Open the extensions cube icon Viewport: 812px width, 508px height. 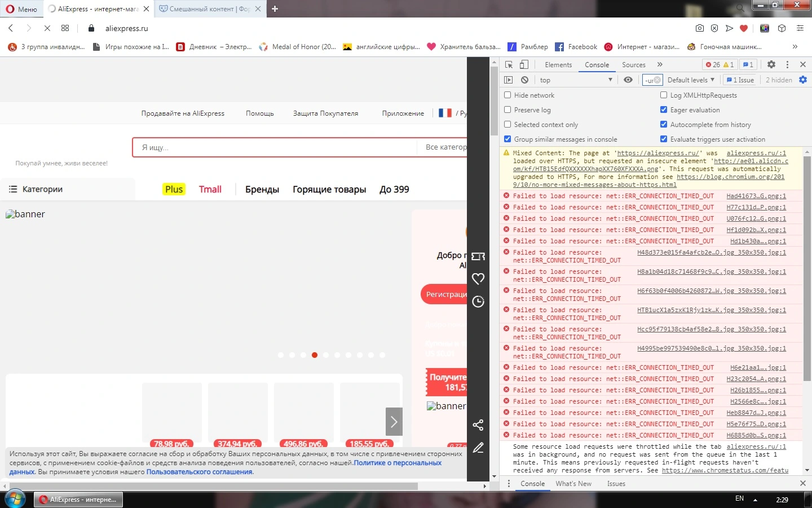782,28
